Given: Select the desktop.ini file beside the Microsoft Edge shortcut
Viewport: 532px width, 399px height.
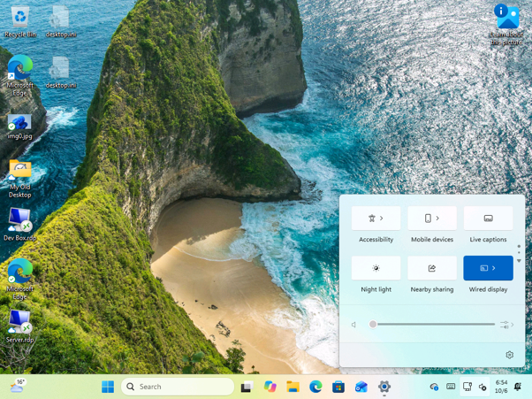Looking at the screenshot, I should click(61, 73).
